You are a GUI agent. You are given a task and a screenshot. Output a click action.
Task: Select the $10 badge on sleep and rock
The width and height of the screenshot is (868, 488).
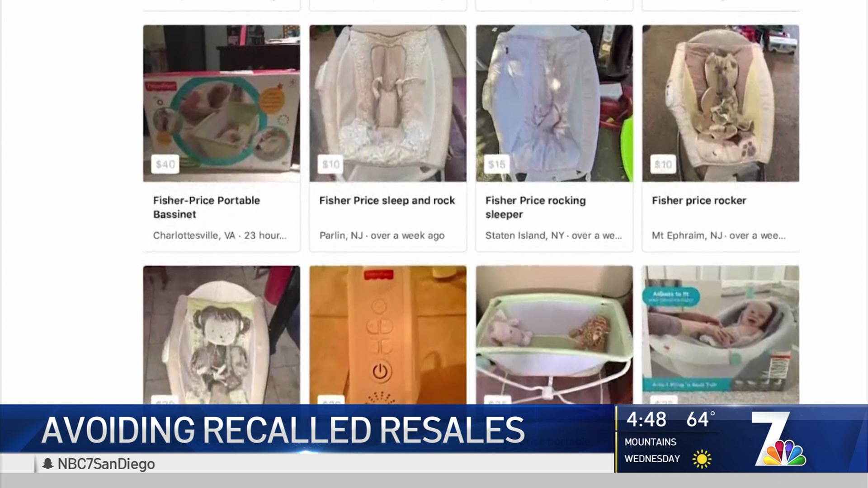[x=330, y=164]
